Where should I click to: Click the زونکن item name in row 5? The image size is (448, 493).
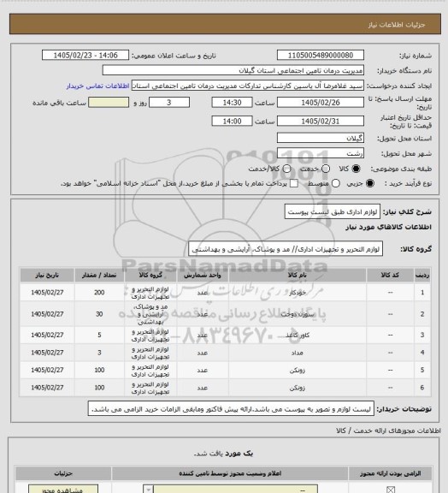[298, 370]
